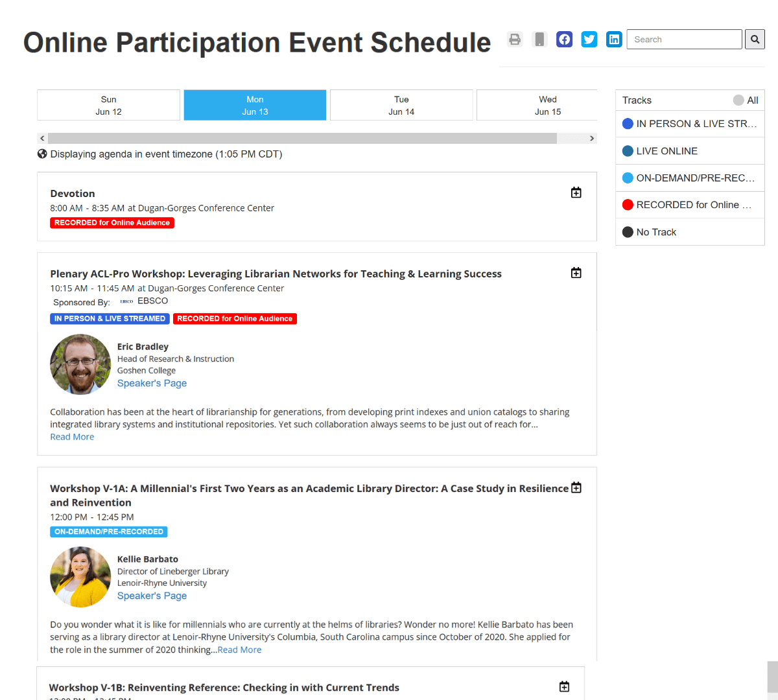Expand Plenary description with Read More
Screen dimensions: 778x700
click(x=72, y=437)
